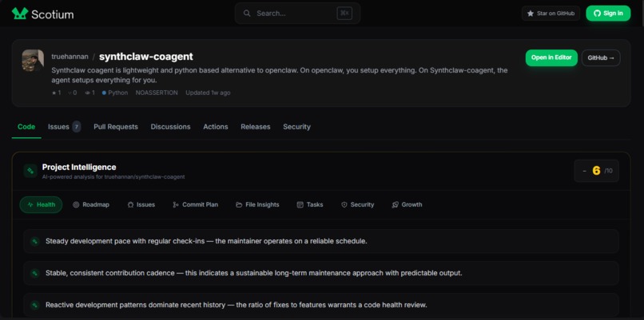Click the 'Updated 1w ago' text
This screenshot has height=320, width=644.
click(x=208, y=93)
